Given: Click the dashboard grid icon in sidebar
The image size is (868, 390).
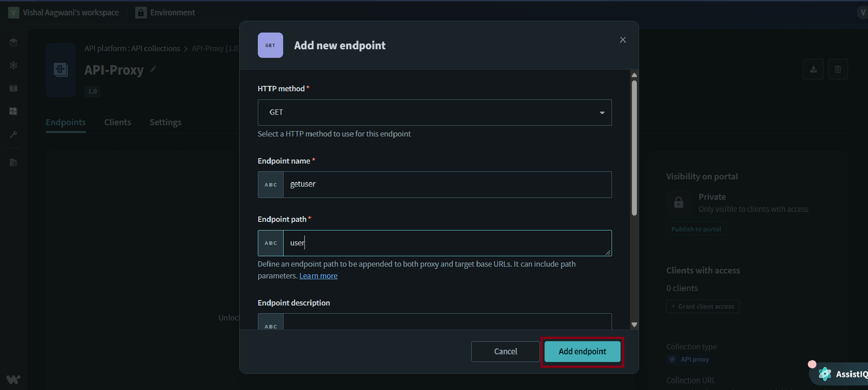Looking at the screenshot, I should [x=14, y=111].
